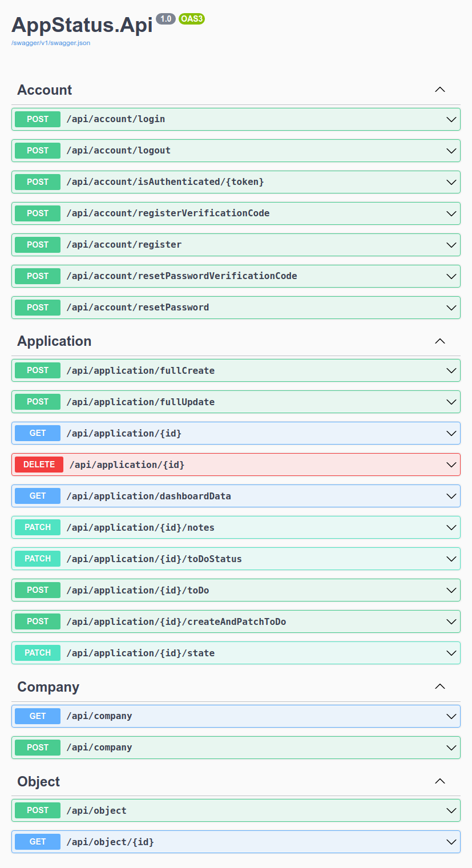The width and height of the screenshot is (472, 868).
Task: Expand the {id}/state endpoint arrow
Action: [x=451, y=653]
